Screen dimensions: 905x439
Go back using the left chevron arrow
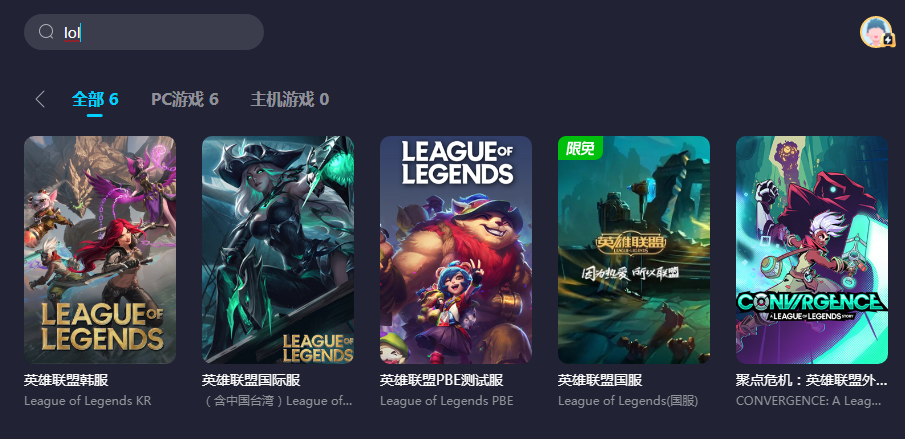(40, 99)
